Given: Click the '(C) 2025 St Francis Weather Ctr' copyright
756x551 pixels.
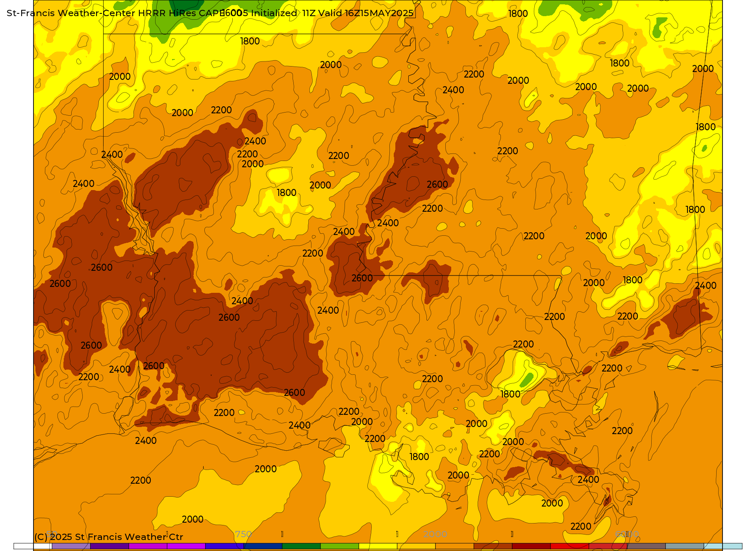Looking at the screenshot, I should click(x=109, y=537).
